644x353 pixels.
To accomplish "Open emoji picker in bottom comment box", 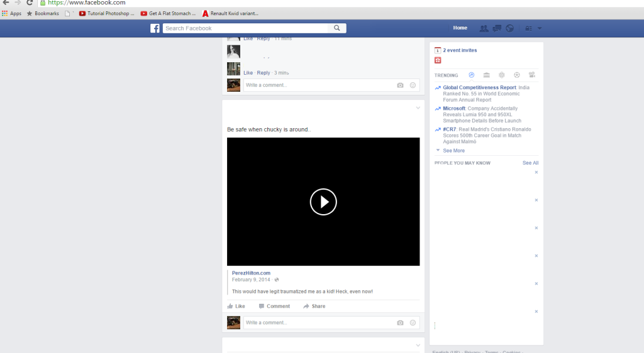I will coord(413,323).
